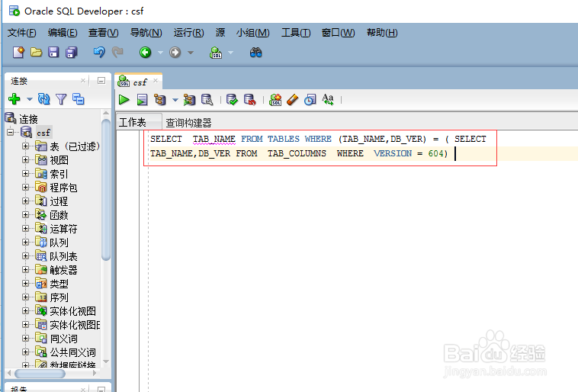Click the Rollback icon

point(249,100)
